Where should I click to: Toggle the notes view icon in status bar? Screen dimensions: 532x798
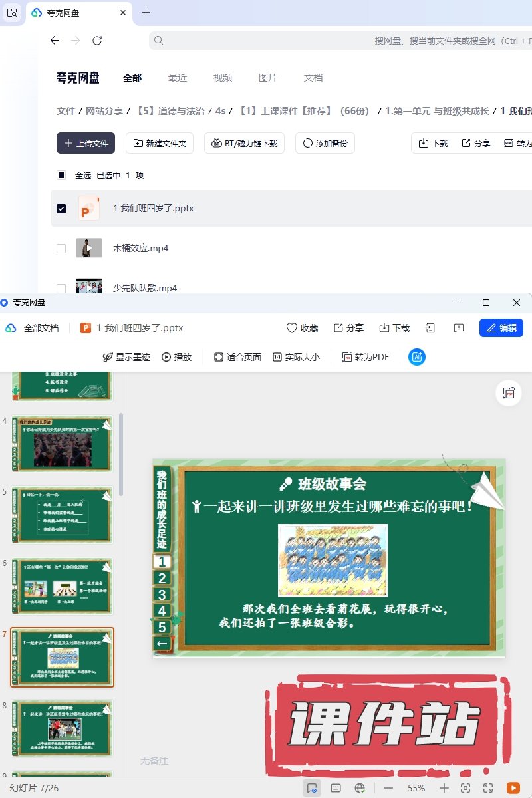point(336,788)
